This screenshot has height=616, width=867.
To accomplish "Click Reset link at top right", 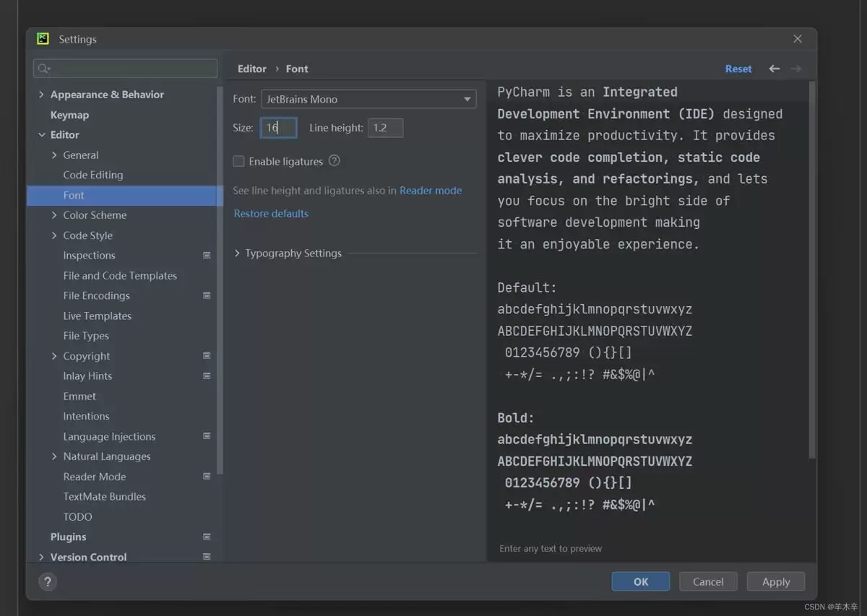I will (738, 69).
